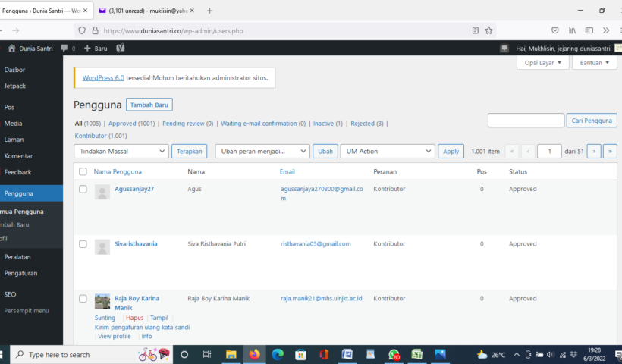This screenshot has width=622, height=364.
Task: Open Excel from the taskbar
Action: pyautogui.click(x=416, y=354)
